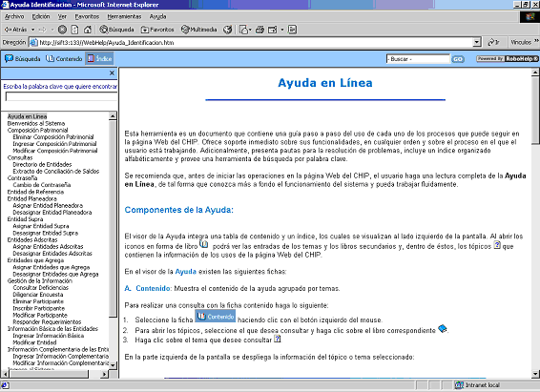Image resolution: width=540 pixels, height=392 pixels.
Task: Click the Stop loading icon
Action: [62, 30]
